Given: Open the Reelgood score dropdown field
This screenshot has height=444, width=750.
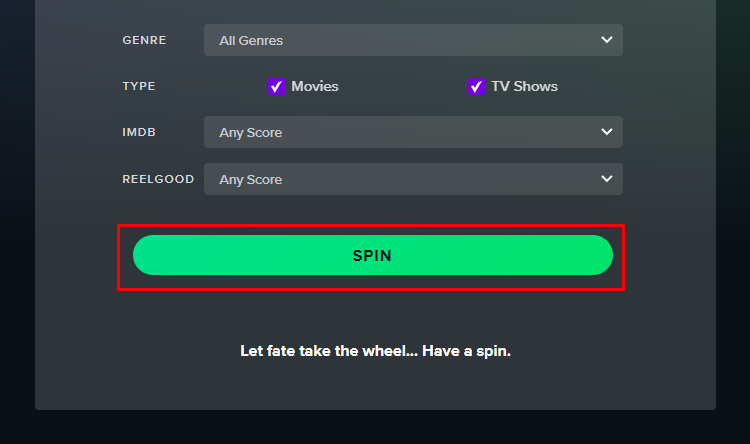Looking at the screenshot, I should click(x=413, y=179).
